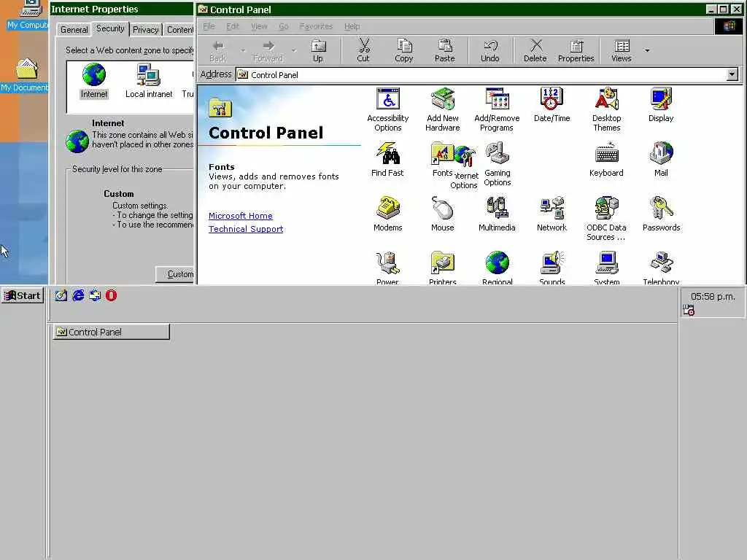Open the Network applet
Image resolution: width=747 pixels, height=560 pixels.
(x=551, y=214)
